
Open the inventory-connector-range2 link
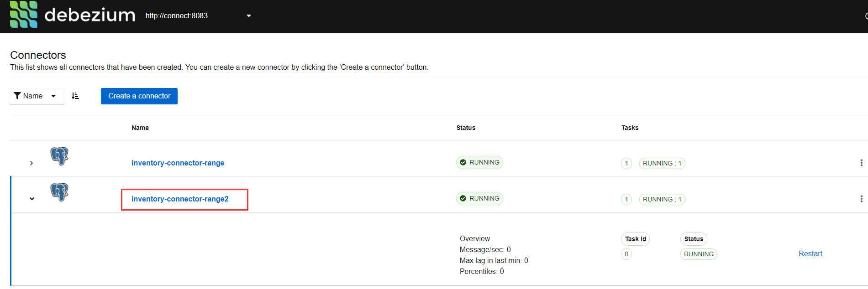(180, 199)
